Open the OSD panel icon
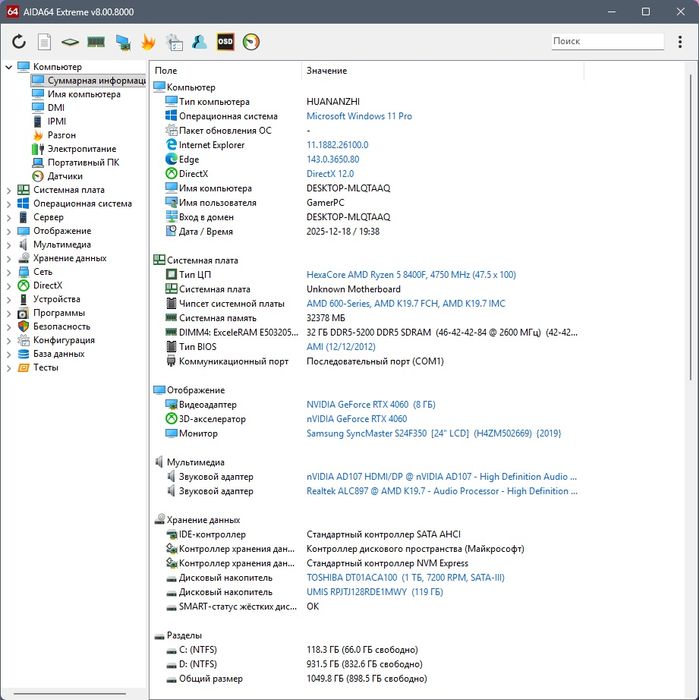The width and height of the screenshot is (699, 700). click(225, 42)
